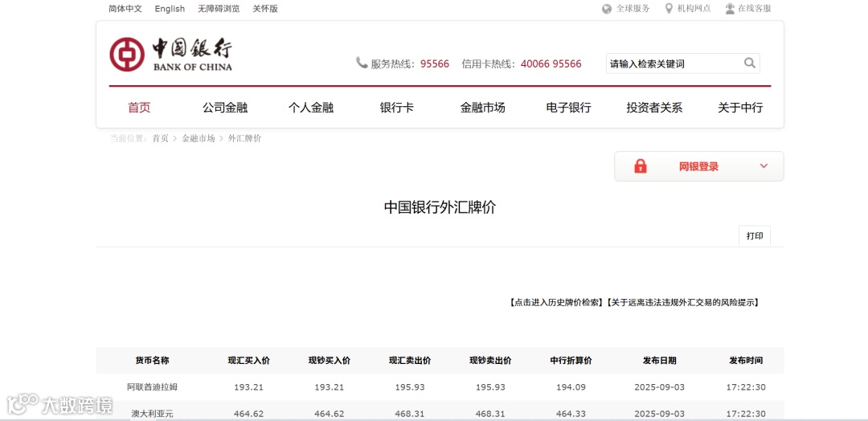The width and height of the screenshot is (868, 421).
Task: Click the 464.33 conversion rate cell
Action: pyautogui.click(x=571, y=413)
